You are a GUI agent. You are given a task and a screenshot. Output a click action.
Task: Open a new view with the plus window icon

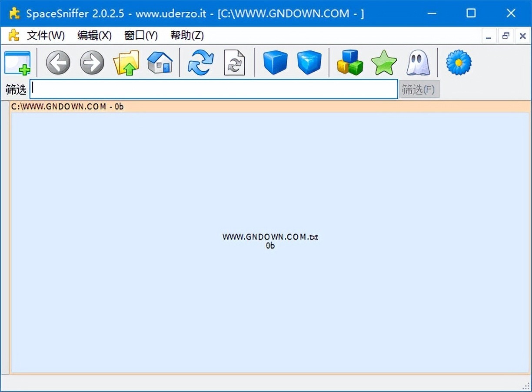click(17, 63)
